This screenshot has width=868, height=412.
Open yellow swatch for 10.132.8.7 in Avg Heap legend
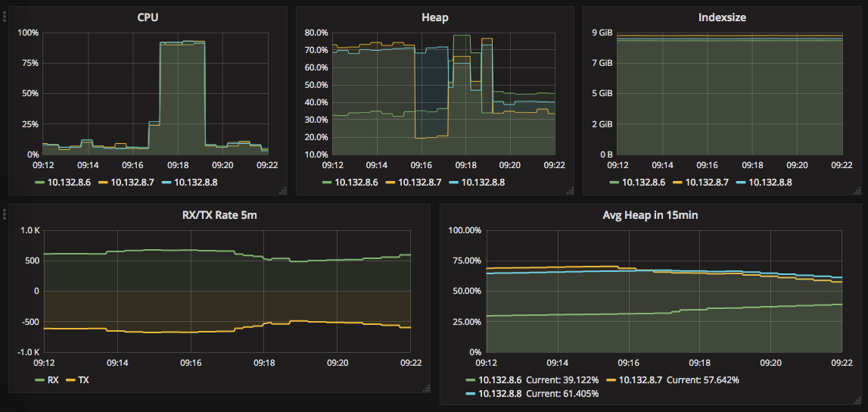pyautogui.click(x=611, y=380)
